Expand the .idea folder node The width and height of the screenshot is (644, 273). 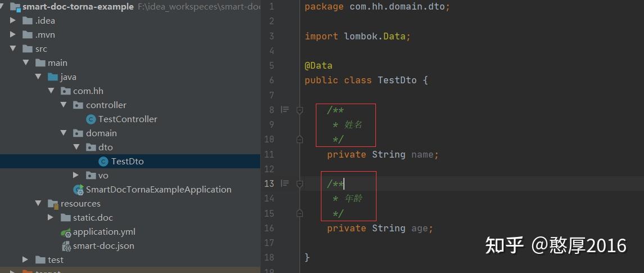click(13, 21)
